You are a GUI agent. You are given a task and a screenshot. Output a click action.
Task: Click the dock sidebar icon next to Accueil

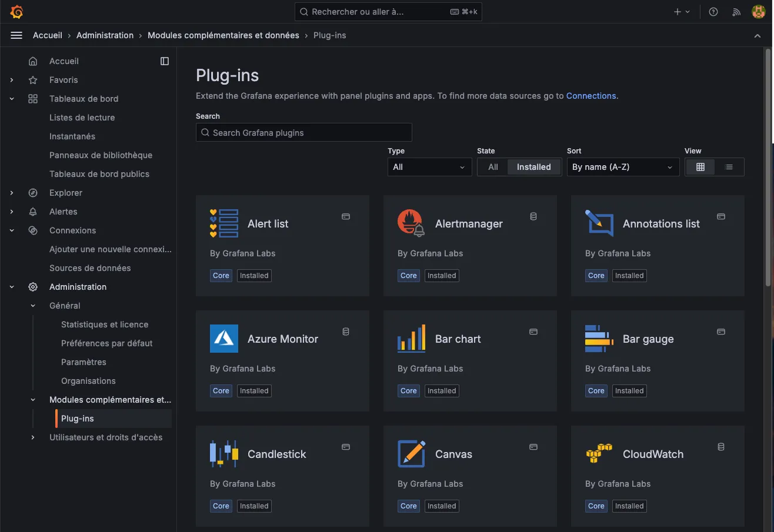(x=164, y=61)
